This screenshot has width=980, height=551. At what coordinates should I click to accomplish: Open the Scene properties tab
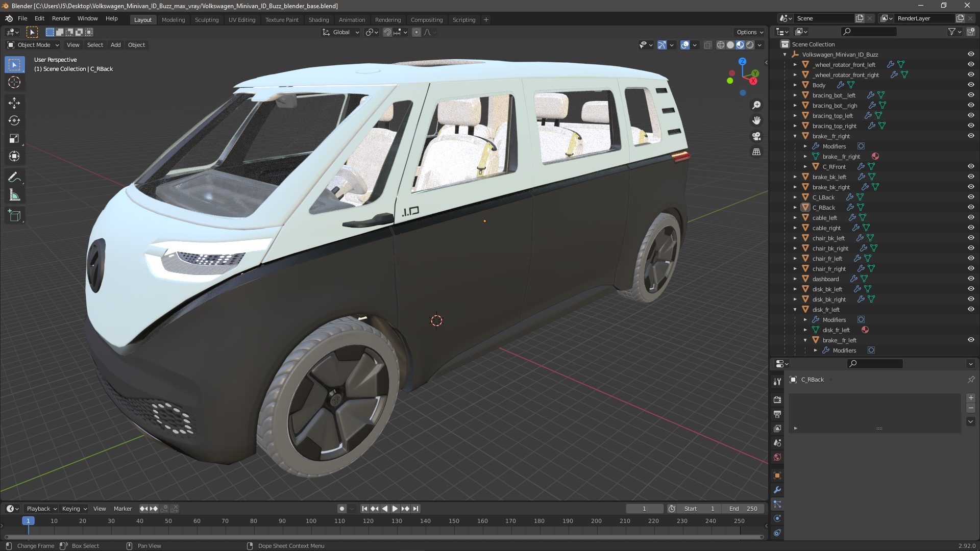[777, 442]
